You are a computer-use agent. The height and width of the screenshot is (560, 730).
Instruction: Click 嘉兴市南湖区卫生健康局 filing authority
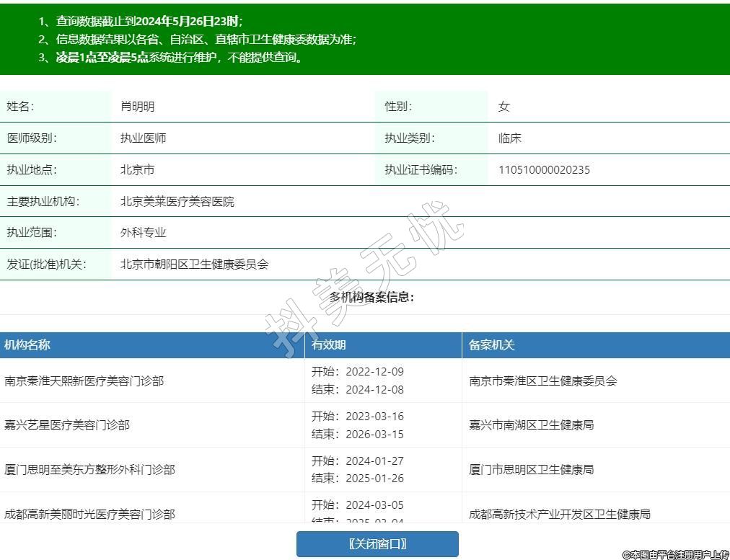pos(532,425)
